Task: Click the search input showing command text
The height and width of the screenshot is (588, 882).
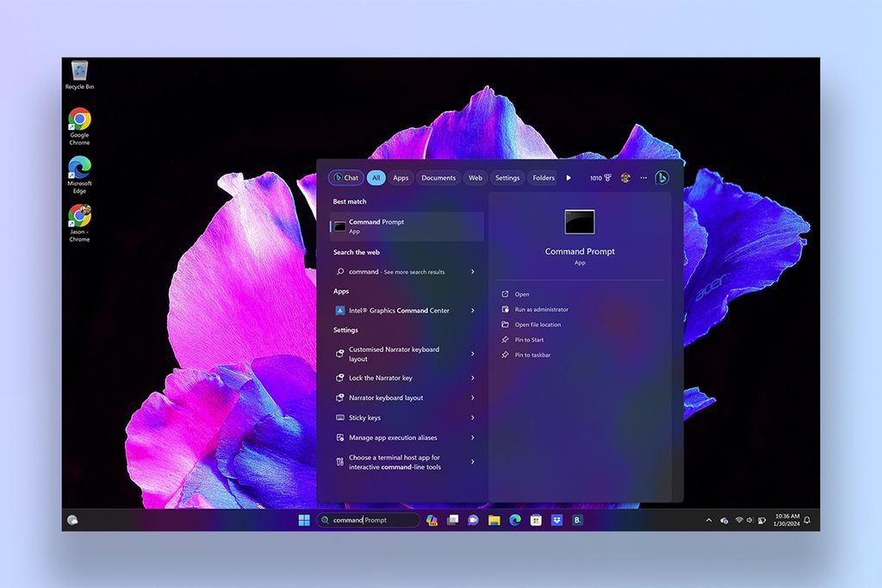Action: 369,520
